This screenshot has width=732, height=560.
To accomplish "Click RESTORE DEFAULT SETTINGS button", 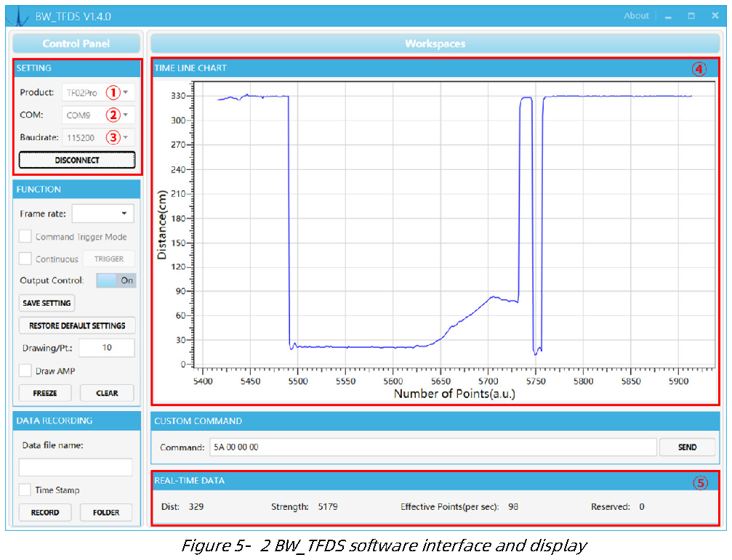I will pos(77,325).
